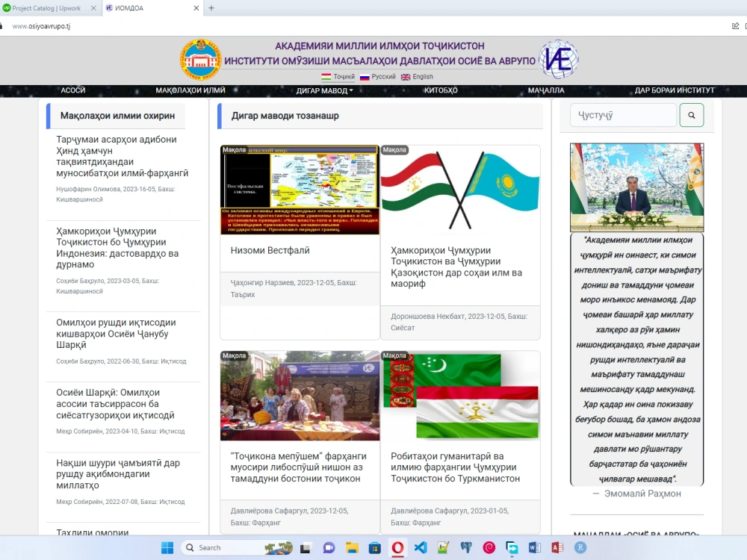Switch to the Project Catalog Upwork tab

tap(46, 8)
